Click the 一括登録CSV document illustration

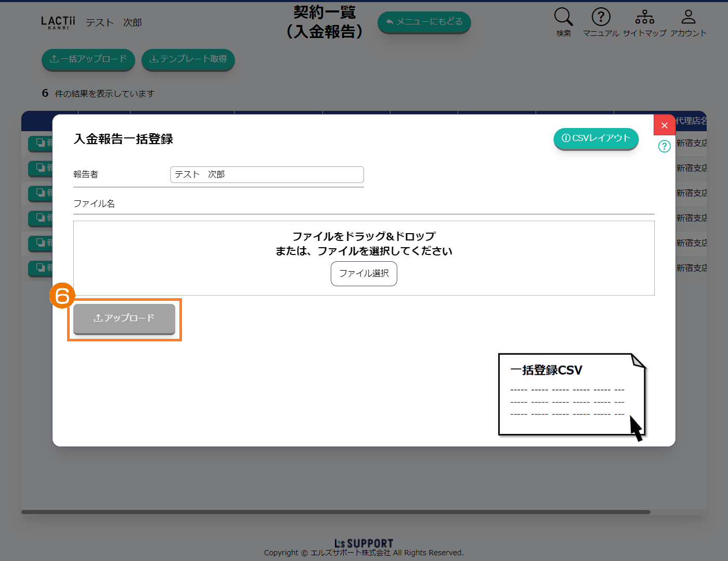tap(571, 394)
